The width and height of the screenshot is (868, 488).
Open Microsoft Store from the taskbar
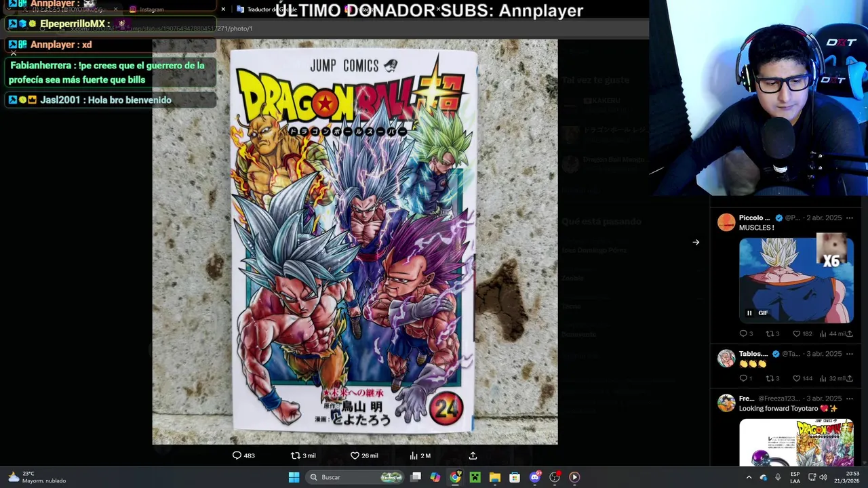[x=515, y=477]
